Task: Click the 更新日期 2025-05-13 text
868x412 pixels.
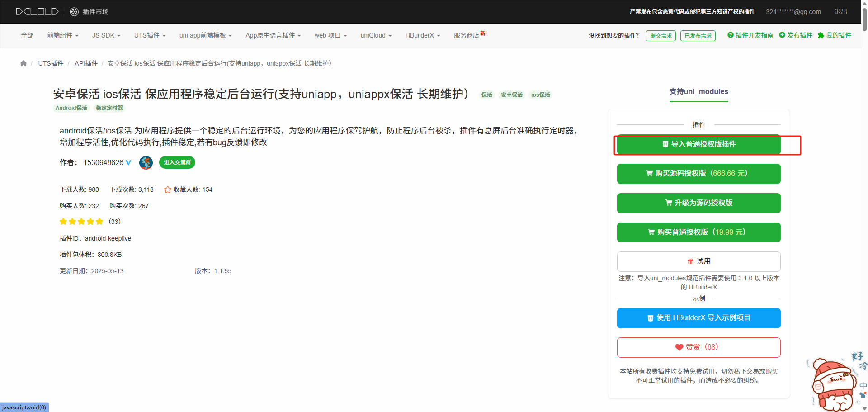Action: tap(92, 271)
